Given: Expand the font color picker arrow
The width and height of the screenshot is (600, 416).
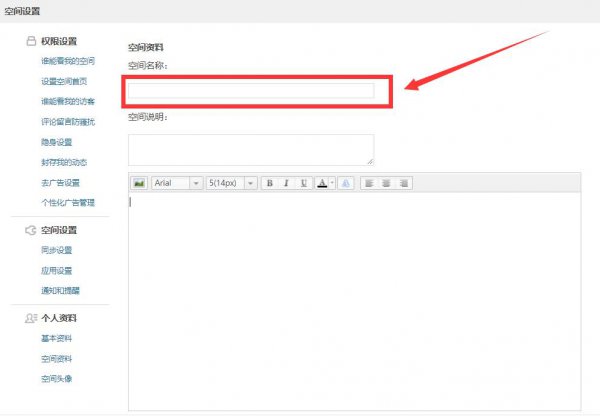Looking at the screenshot, I should [332, 183].
